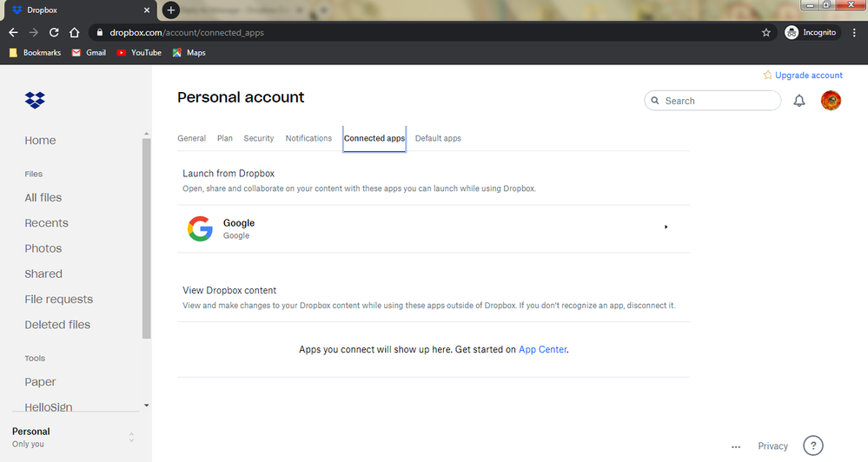This screenshot has height=462, width=868.
Task: Click the Upgrade account link
Action: 808,76
